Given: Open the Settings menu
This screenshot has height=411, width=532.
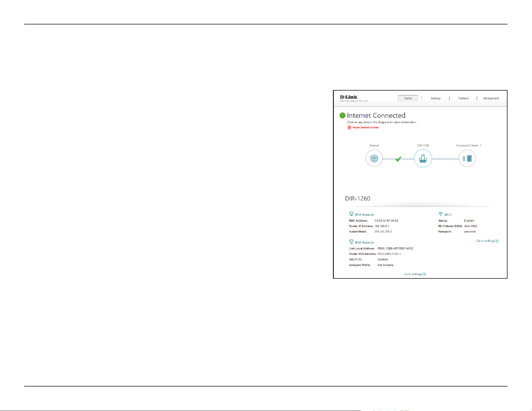Looking at the screenshot, I should click(436, 98).
